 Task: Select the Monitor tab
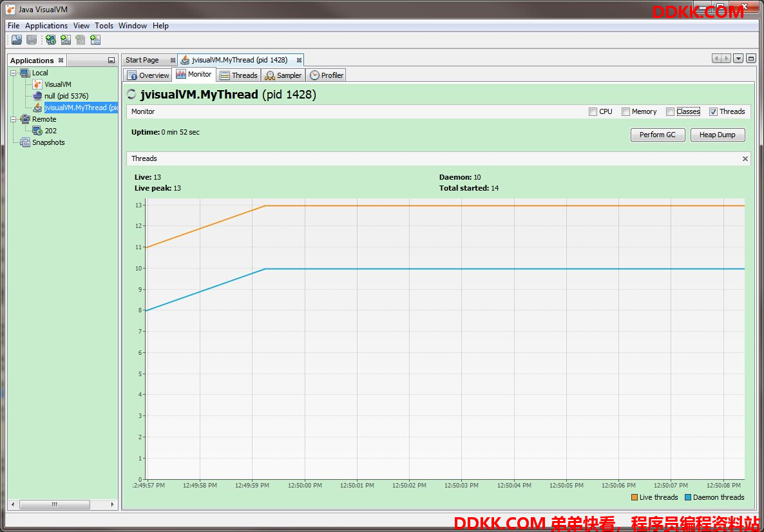click(194, 75)
